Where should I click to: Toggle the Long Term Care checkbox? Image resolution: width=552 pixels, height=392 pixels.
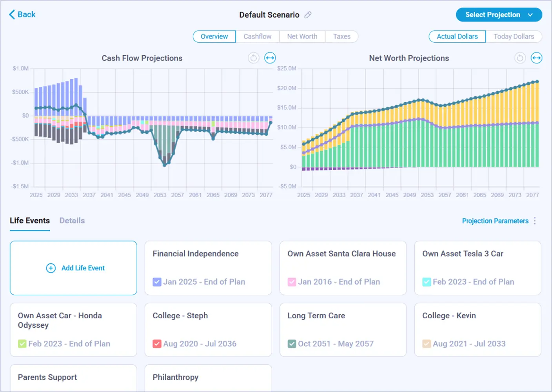pyautogui.click(x=292, y=344)
